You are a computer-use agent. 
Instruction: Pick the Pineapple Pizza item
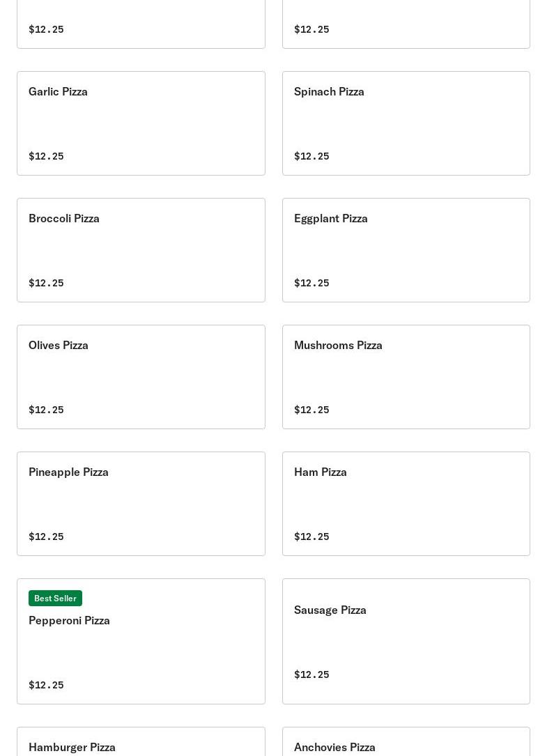click(x=141, y=503)
